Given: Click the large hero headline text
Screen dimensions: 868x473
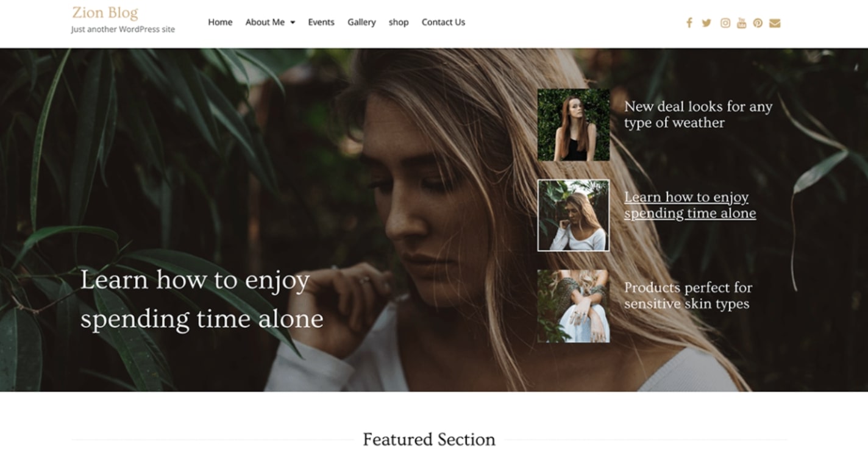Looking at the screenshot, I should click(202, 299).
